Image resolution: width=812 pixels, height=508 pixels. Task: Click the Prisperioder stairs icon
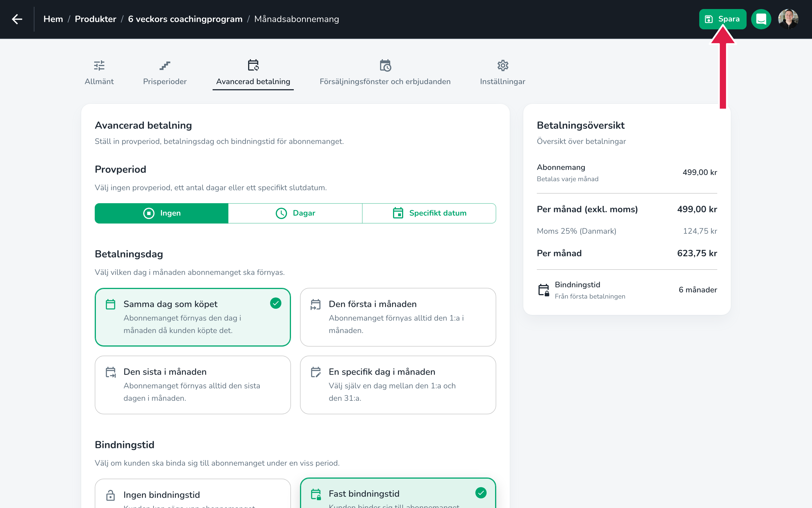click(165, 65)
